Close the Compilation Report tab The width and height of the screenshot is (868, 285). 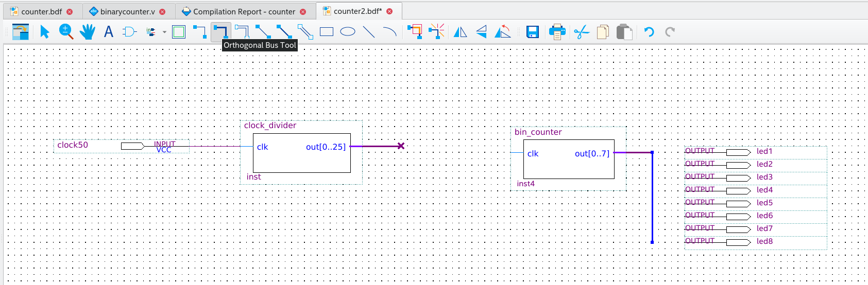click(303, 11)
